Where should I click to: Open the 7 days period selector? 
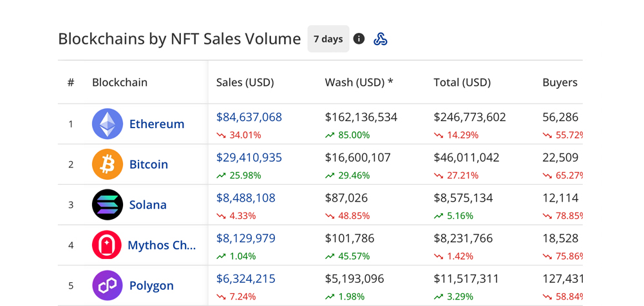(x=328, y=39)
